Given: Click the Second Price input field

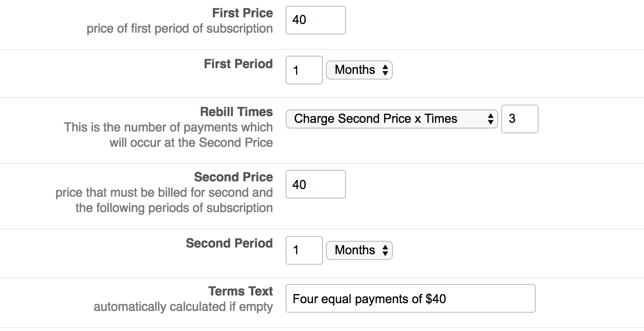Looking at the screenshot, I should 315,184.
